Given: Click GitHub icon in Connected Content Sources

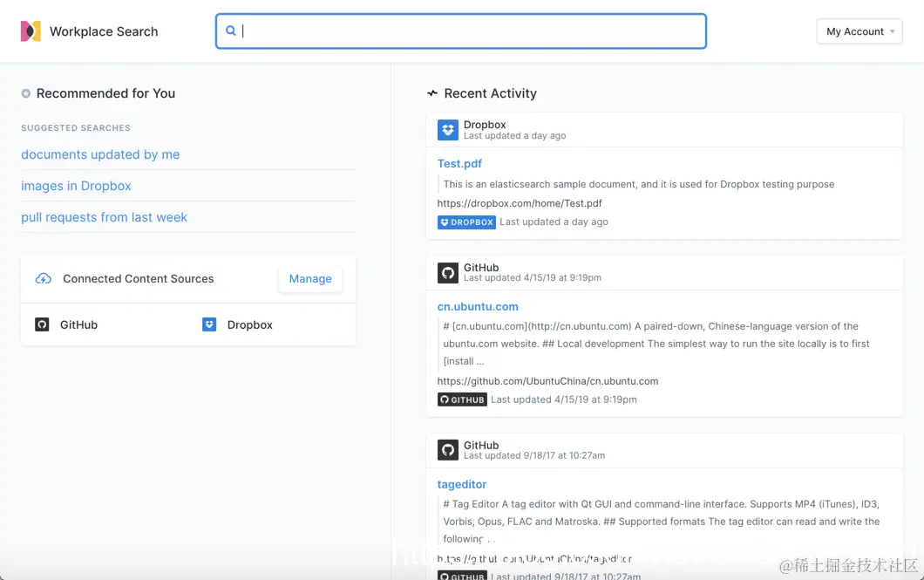Looking at the screenshot, I should pos(42,324).
